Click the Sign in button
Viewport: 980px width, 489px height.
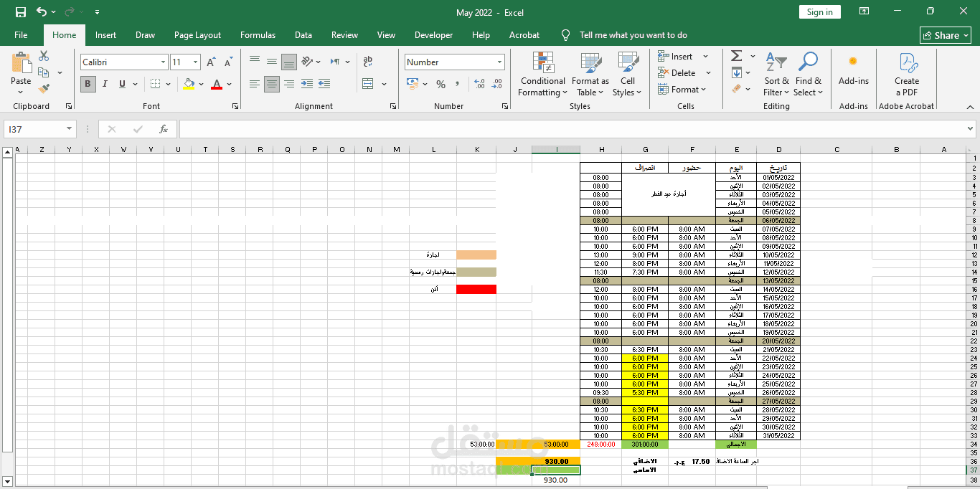pos(819,12)
